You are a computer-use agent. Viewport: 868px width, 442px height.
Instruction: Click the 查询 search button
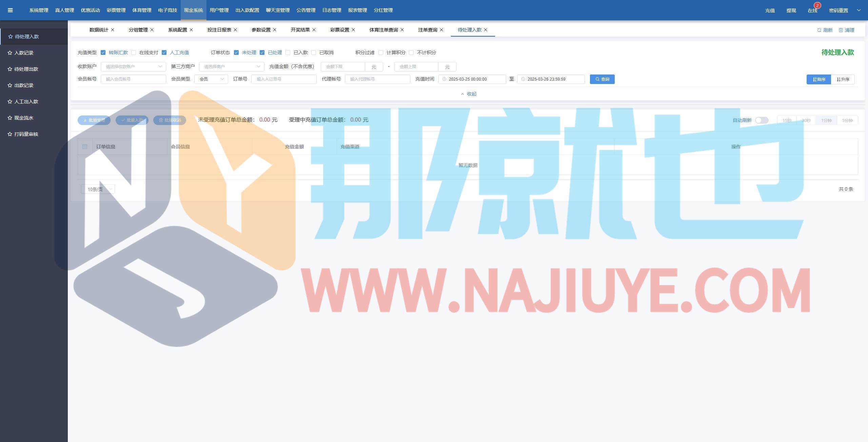[602, 79]
